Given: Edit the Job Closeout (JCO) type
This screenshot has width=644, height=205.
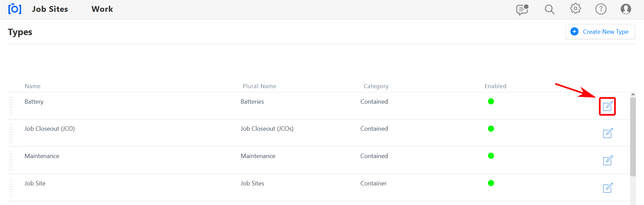Looking at the screenshot, I should point(608,133).
